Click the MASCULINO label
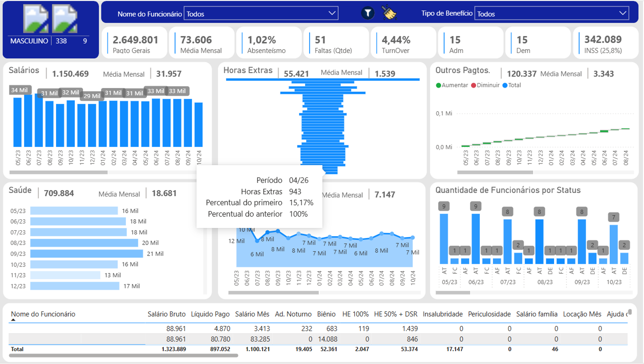Image resolution: width=644 pixels, height=364 pixels. [29, 41]
